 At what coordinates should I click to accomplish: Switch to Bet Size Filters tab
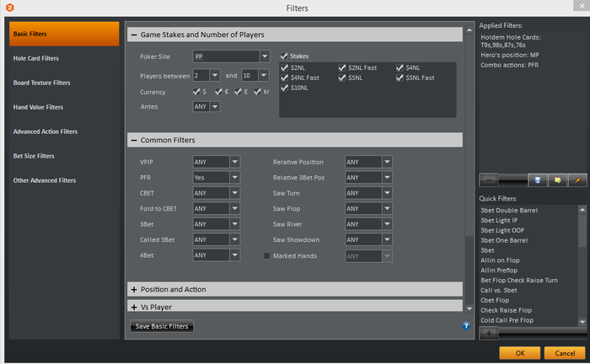(x=64, y=156)
